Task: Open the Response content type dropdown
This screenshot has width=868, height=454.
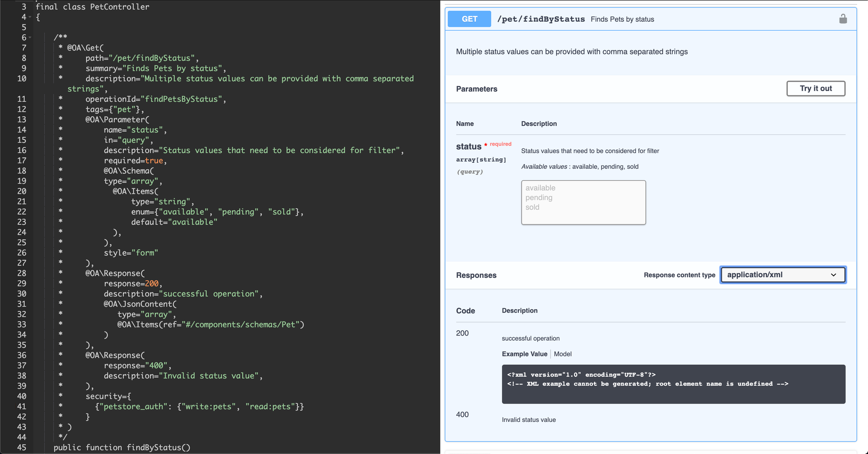Action: coord(783,275)
